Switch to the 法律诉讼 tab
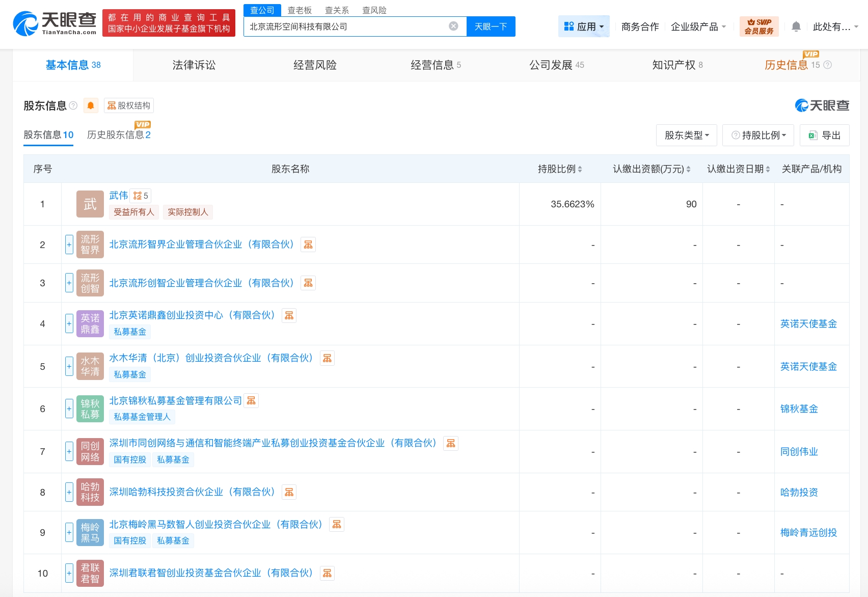 [x=195, y=65]
